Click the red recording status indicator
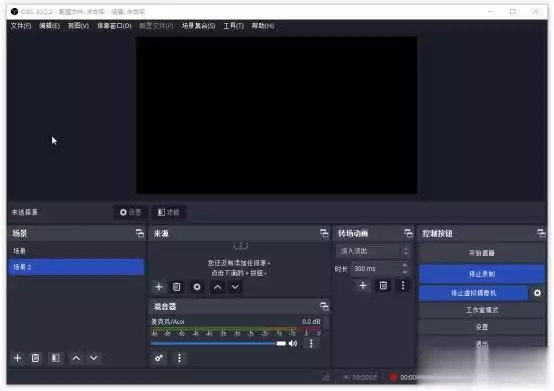This screenshot has height=391, width=554. pos(393,378)
